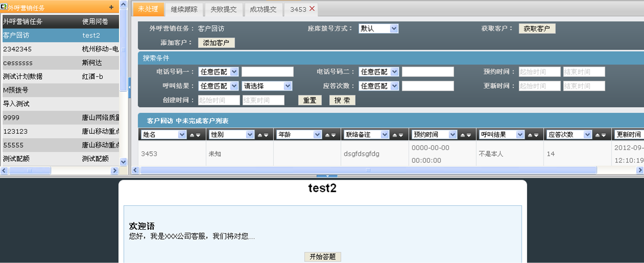Click the plus icon in 外呼营销任务 panel header
This screenshot has width=644, height=263.
pos(111,7)
